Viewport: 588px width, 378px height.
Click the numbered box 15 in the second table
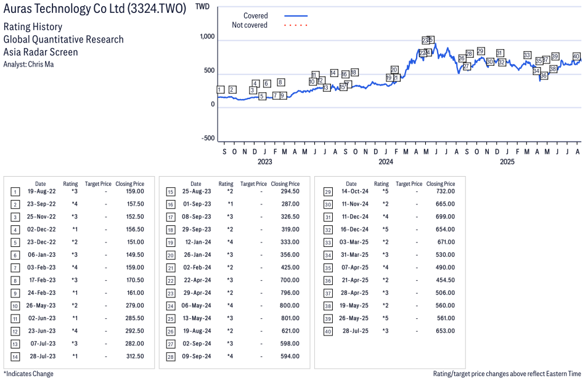click(171, 192)
